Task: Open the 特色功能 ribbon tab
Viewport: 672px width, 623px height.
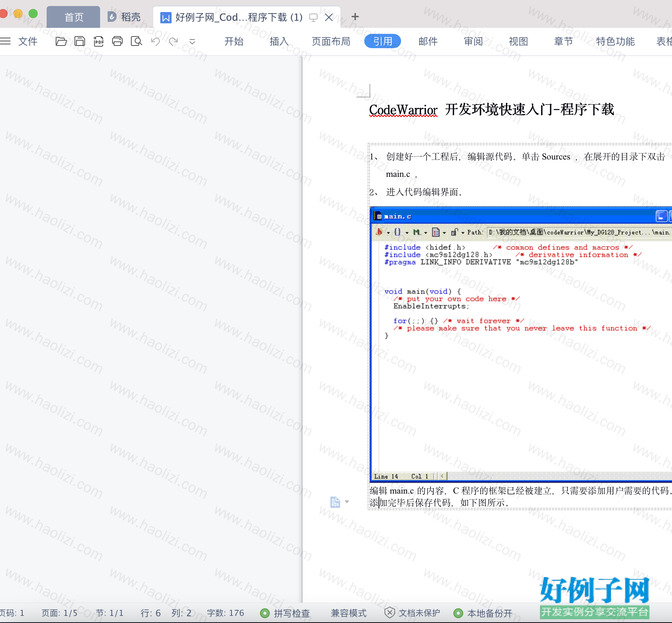Action: pyautogui.click(x=616, y=41)
